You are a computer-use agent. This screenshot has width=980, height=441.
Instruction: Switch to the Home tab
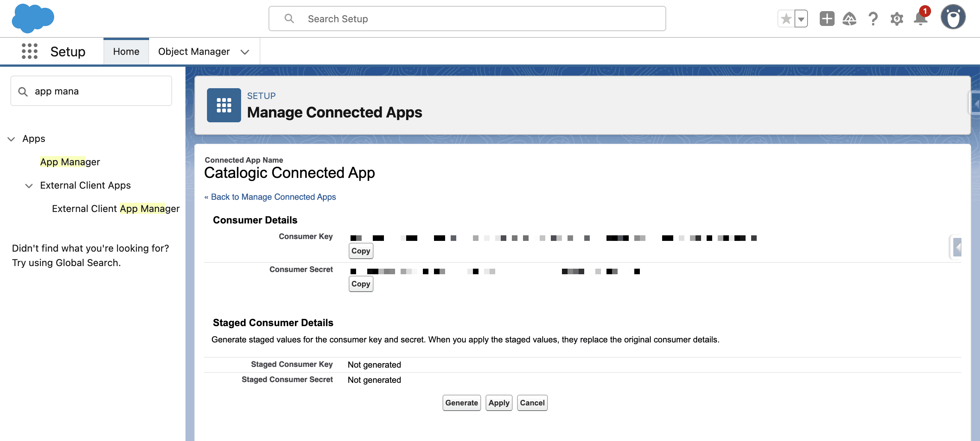126,51
